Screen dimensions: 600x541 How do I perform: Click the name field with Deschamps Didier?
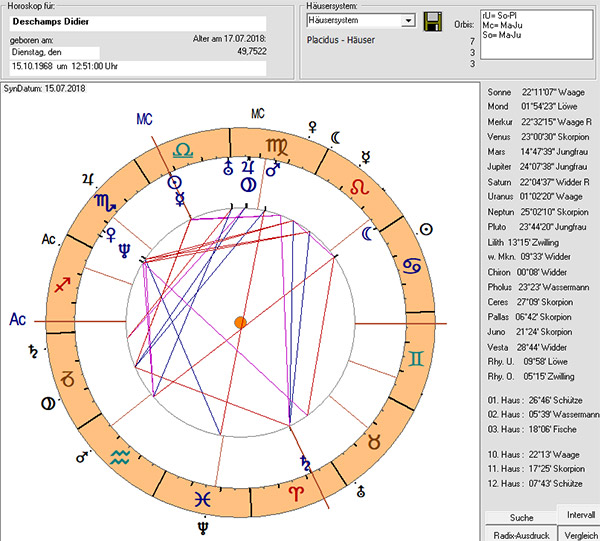pos(138,22)
